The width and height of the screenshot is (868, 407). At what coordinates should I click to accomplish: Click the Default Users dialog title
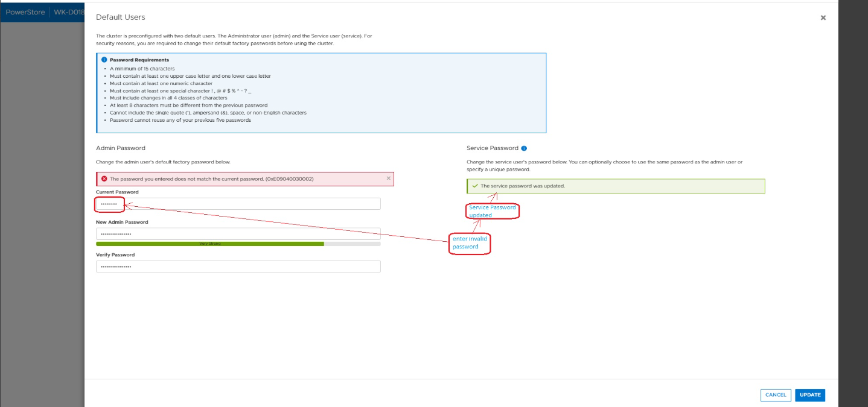click(x=120, y=17)
